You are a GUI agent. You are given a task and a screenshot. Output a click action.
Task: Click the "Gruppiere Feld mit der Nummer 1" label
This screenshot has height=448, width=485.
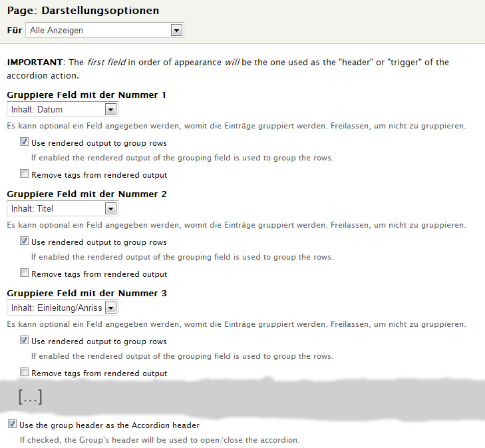pos(86,95)
